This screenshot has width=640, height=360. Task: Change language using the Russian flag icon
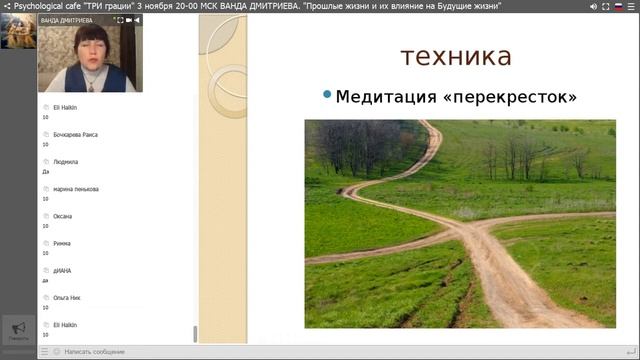[x=619, y=7]
